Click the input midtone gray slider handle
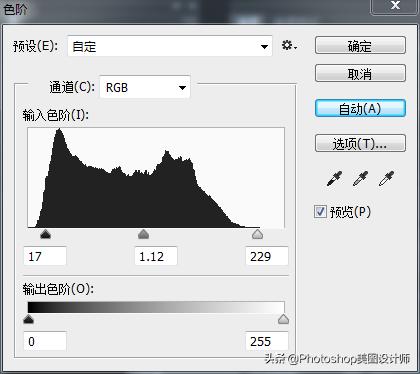Viewport: 420px width, 374px height. (x=143, y=235)
